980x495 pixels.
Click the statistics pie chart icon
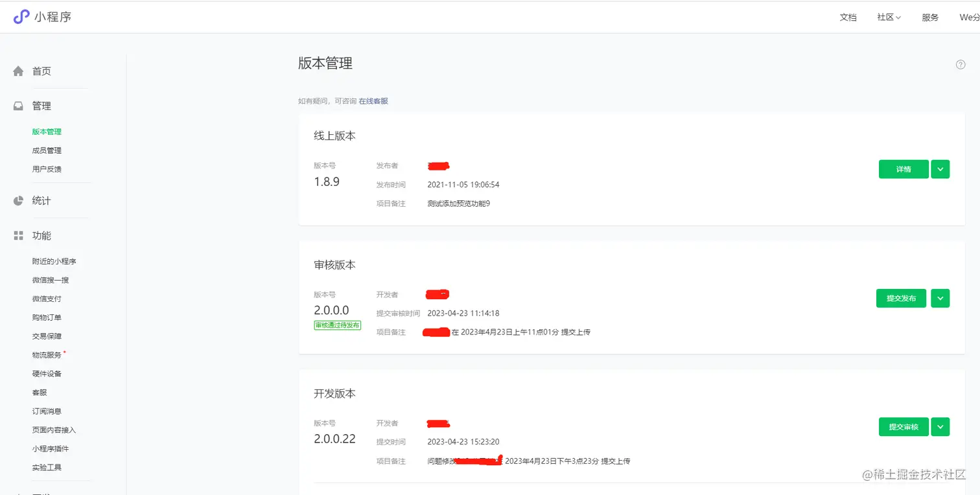click(18, 201)
